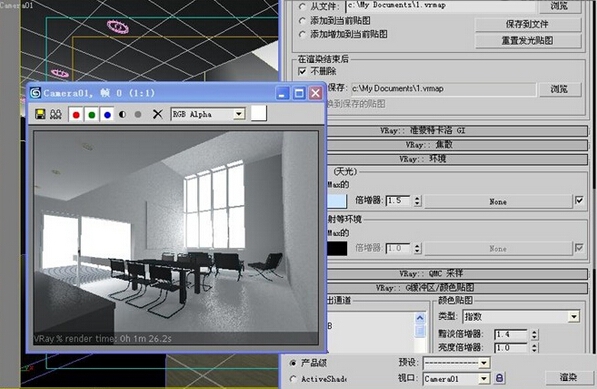Click the skylight 倍增器 value field showing 1.5
Viewport: 597px width, 389px height.
pyautogui.click(x=398, y=201)
